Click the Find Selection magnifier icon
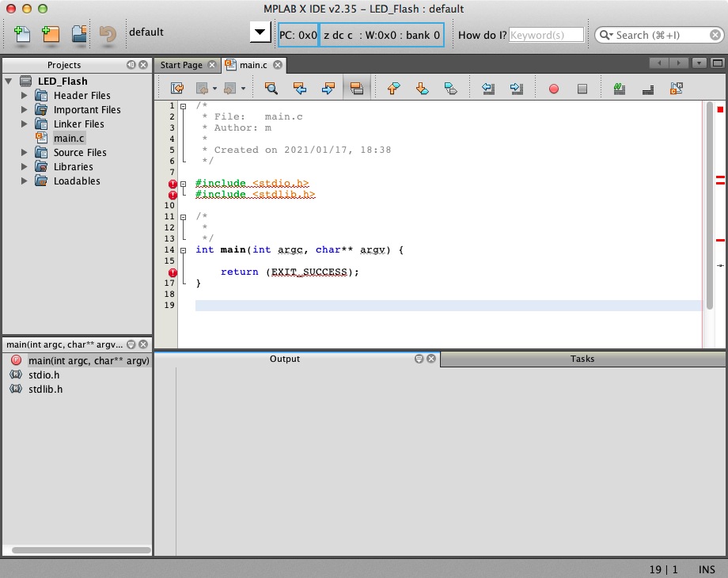 coord(271,89)
